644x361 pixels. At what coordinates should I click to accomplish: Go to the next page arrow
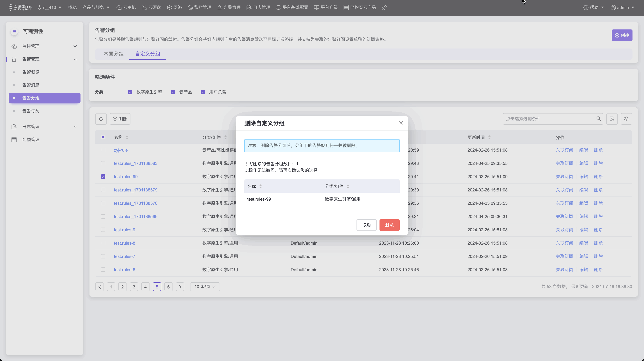click(x=180, y=287)
